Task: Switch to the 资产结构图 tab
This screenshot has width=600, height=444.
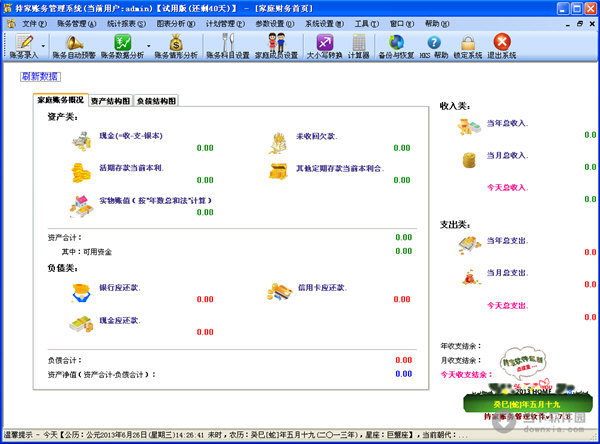Action: pos(109,101)
